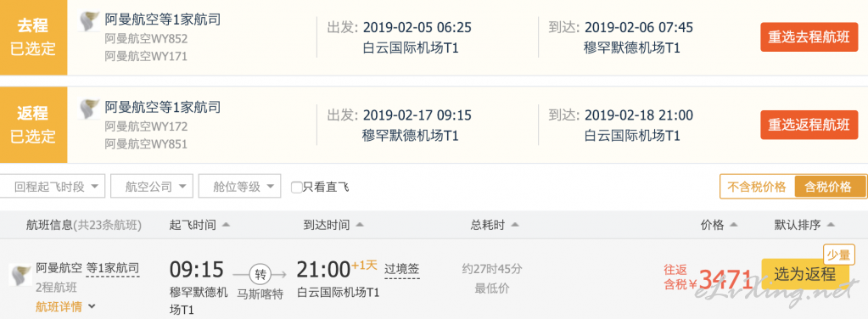Screen dimensions: 868x319
Task: Click 重选返程航班 button
Action: tap(809, 125)
